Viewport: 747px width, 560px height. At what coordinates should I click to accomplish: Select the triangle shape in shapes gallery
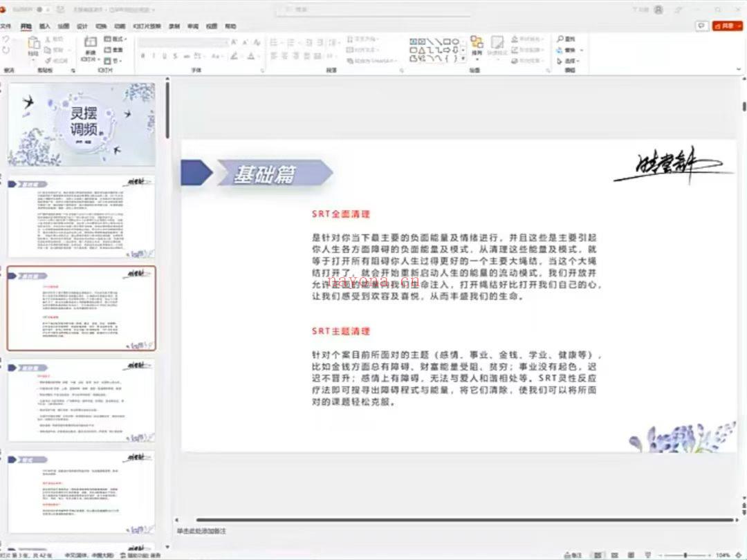pyautogui.click(x=422, y=50)
